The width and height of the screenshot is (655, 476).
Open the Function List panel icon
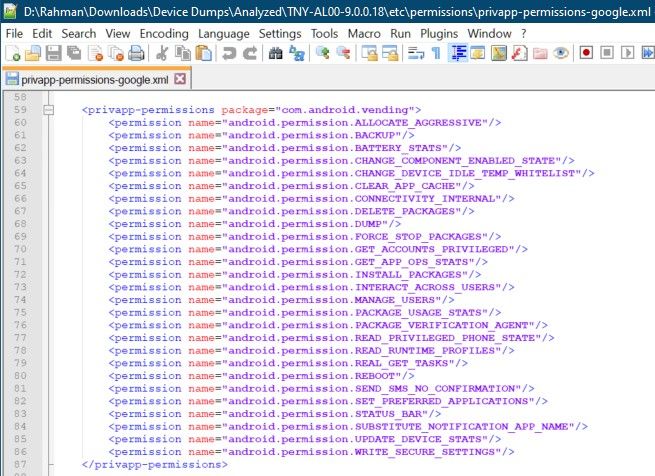click(x=519, y=53)
